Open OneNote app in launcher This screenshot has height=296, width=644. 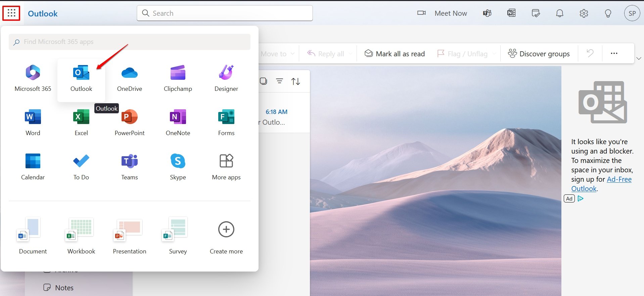178,123
